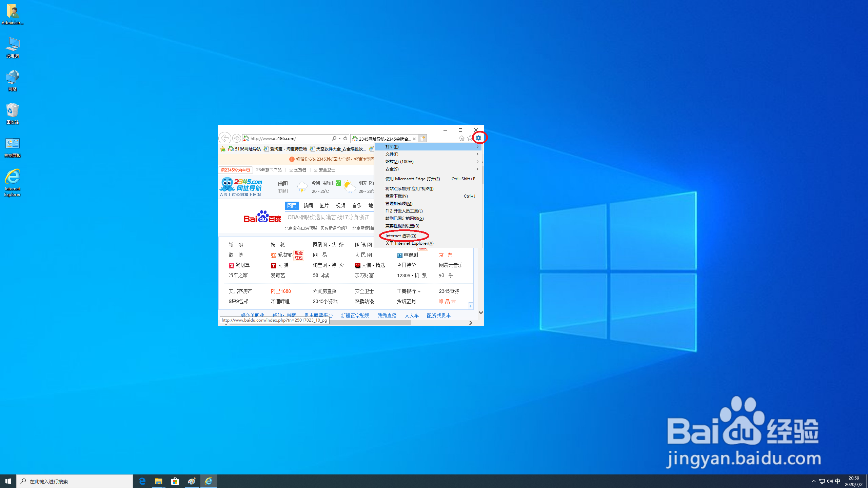
Task: Refresh the page with the reload icon
Action: (x=345, y=138)
